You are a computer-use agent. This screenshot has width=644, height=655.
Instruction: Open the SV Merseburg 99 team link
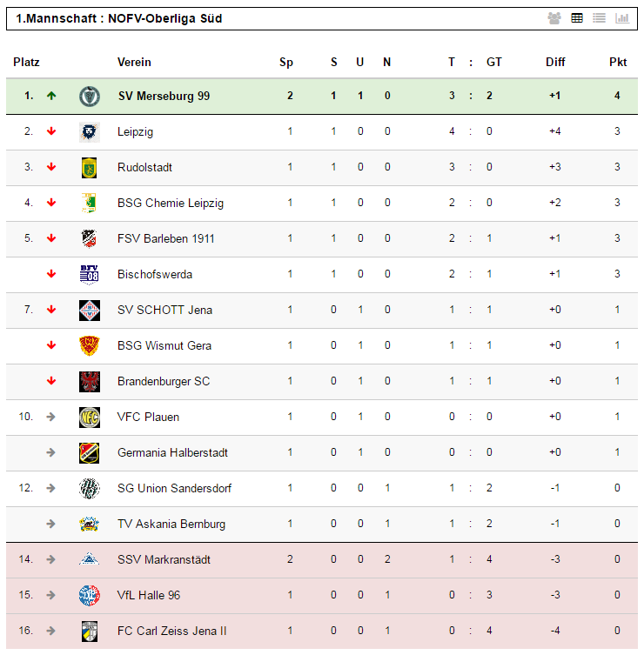point(164,96)
